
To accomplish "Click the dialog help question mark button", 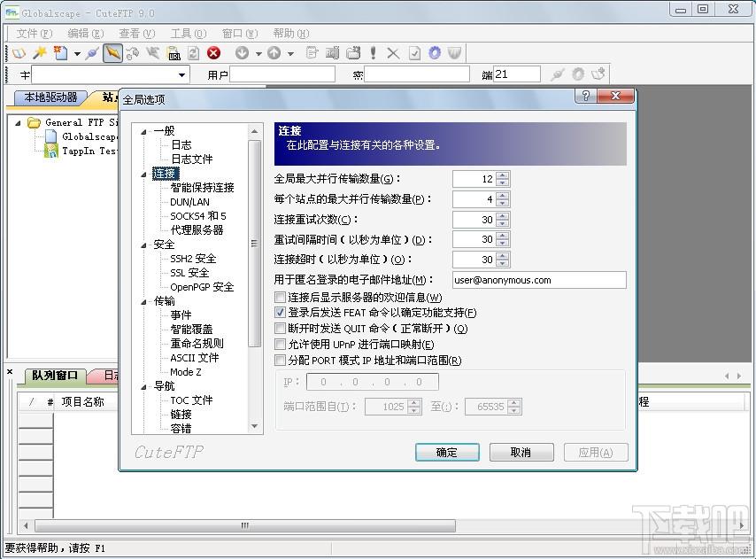I will [x=585, y=96].
